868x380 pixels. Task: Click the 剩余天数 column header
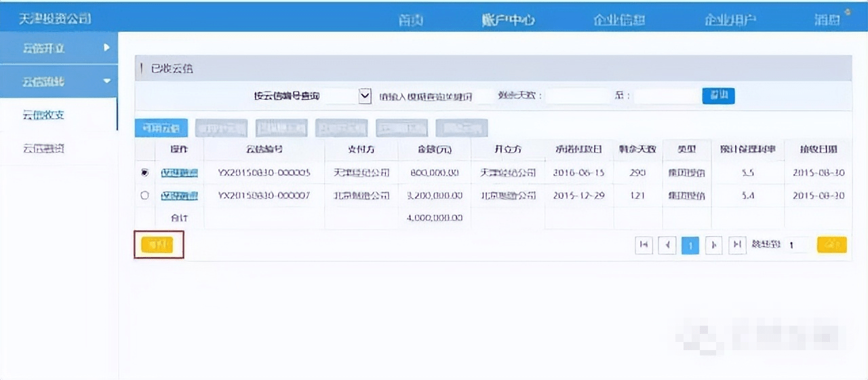click(x=637, y=149)
